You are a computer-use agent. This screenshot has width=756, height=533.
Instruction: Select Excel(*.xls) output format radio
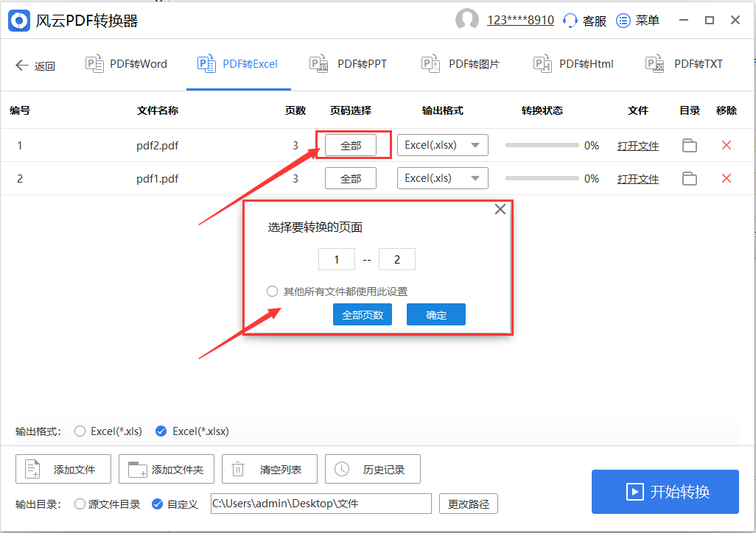coord(80,431)
